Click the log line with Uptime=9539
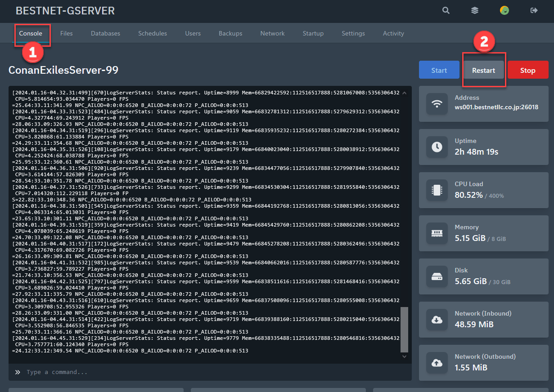 point(206,263)
